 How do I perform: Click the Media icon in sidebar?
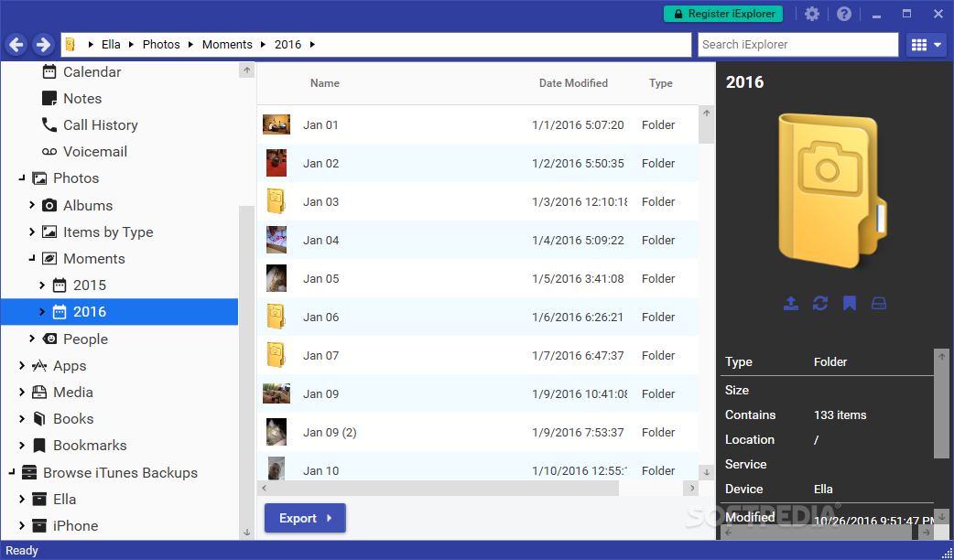tap(39, 393)
